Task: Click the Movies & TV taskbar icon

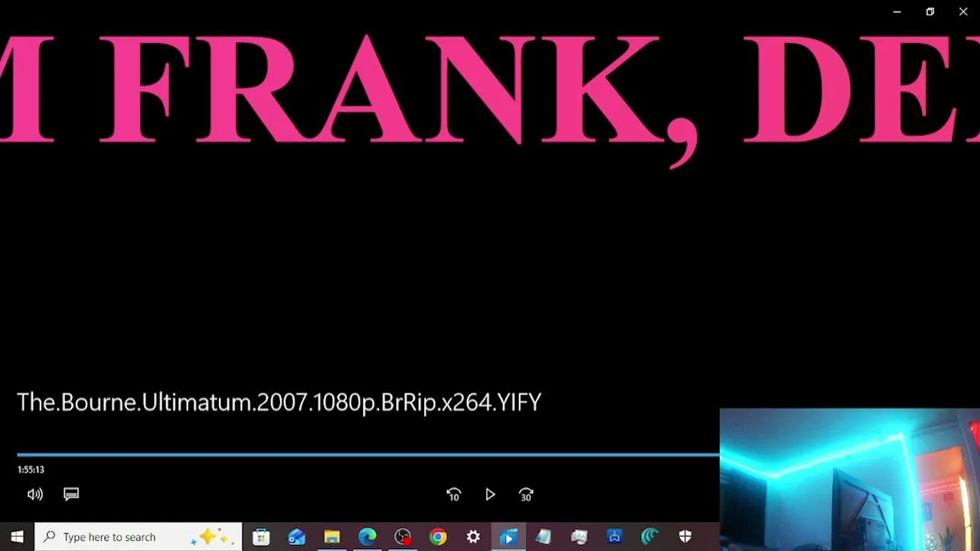Action: 508,537
